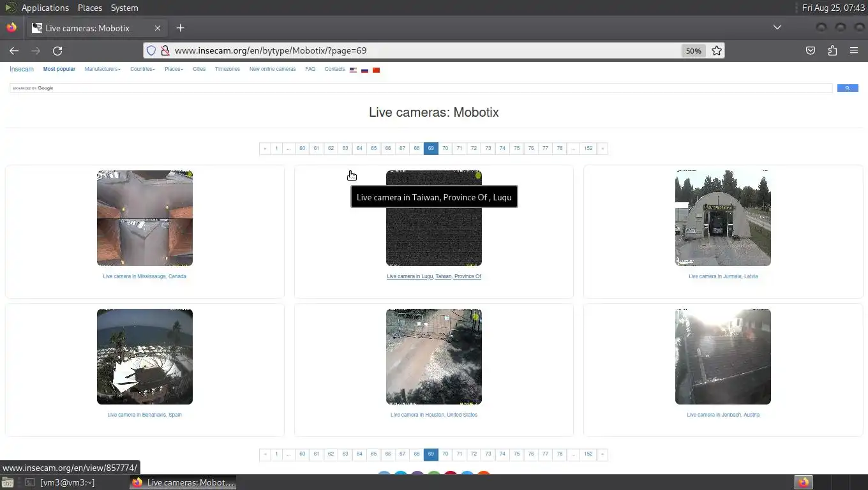Open the Live camera in Benahavis, Spain link
Screen dimensions: 868x490
coord(145,415)
